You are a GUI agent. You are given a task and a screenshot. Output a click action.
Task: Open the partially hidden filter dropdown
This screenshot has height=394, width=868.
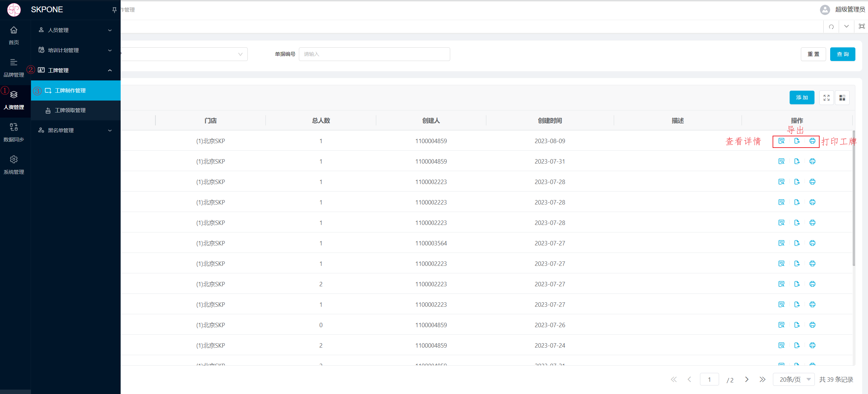click(x=184, y=54)
